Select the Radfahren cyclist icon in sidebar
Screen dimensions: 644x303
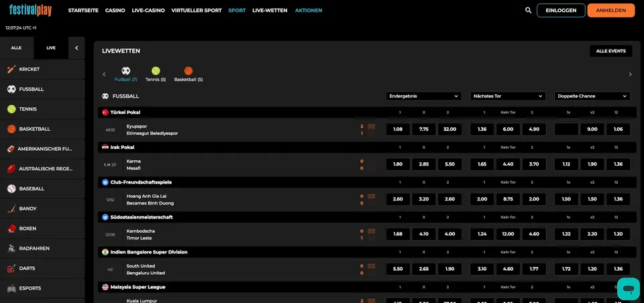click(11, 249)
